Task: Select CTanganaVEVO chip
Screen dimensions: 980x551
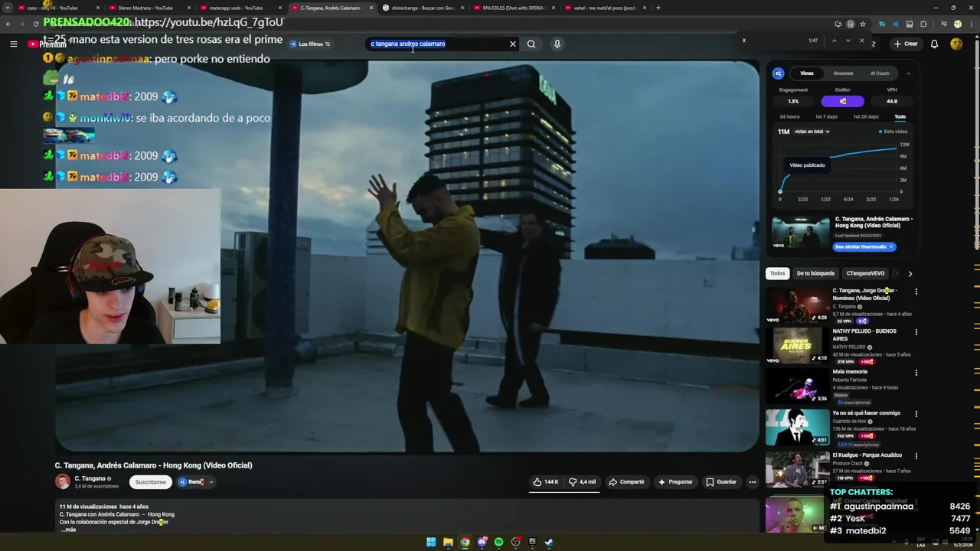Action: coord(865,273)
